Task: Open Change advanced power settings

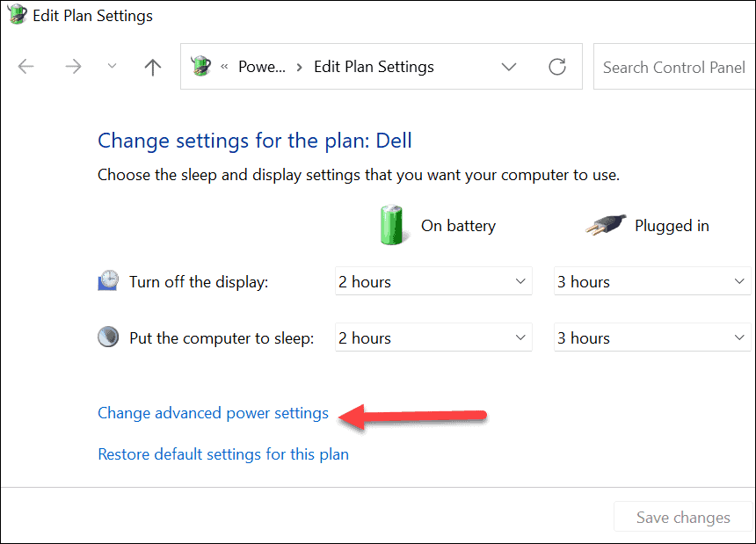Action: [x=213, y=412]
